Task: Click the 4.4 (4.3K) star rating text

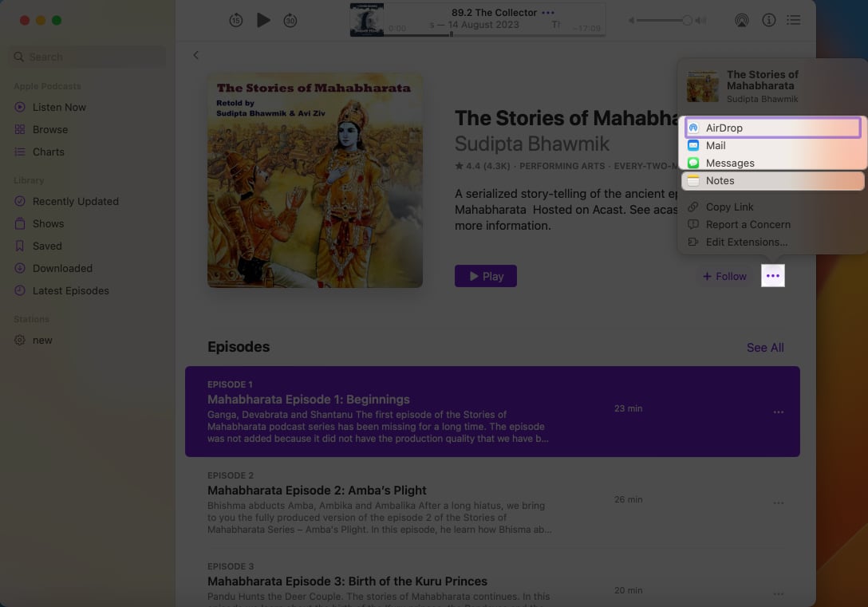Action: coord(482,166)
